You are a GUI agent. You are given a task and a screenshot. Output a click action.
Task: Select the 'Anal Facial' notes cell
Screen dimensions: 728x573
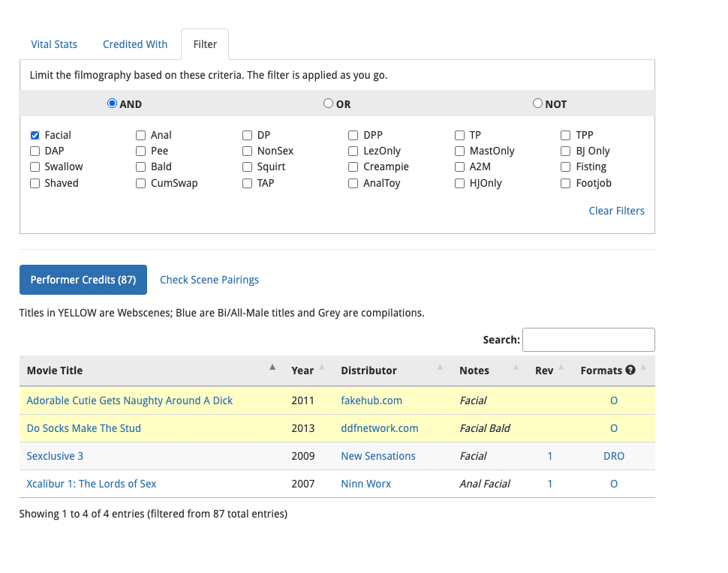point(485,484)
